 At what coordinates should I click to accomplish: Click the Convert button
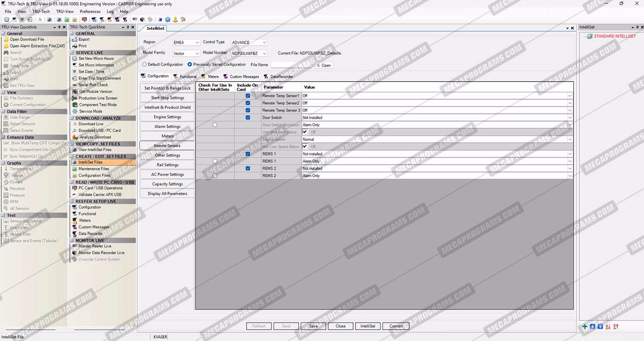[396, 326]
